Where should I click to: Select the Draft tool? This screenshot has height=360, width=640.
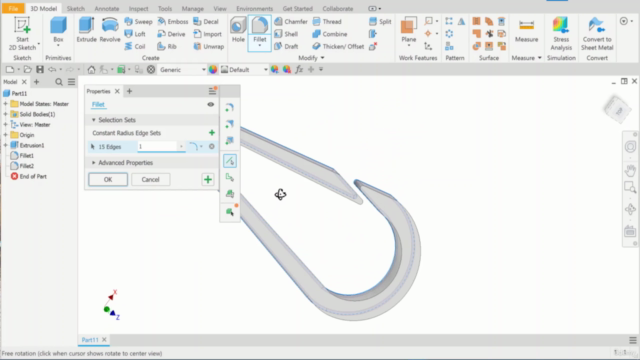click(286, 47)
